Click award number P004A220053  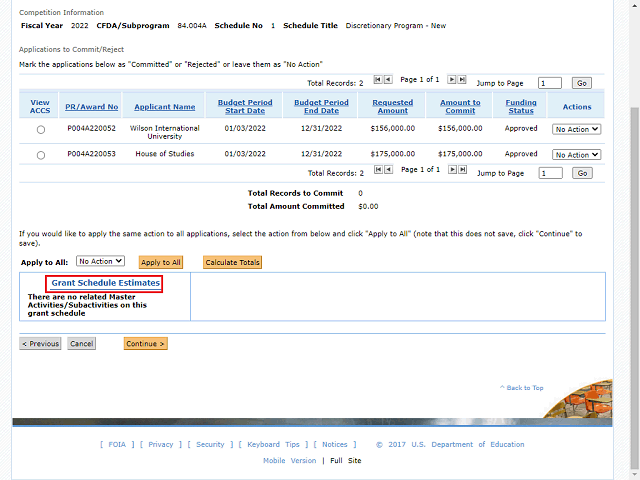[91, 154]
